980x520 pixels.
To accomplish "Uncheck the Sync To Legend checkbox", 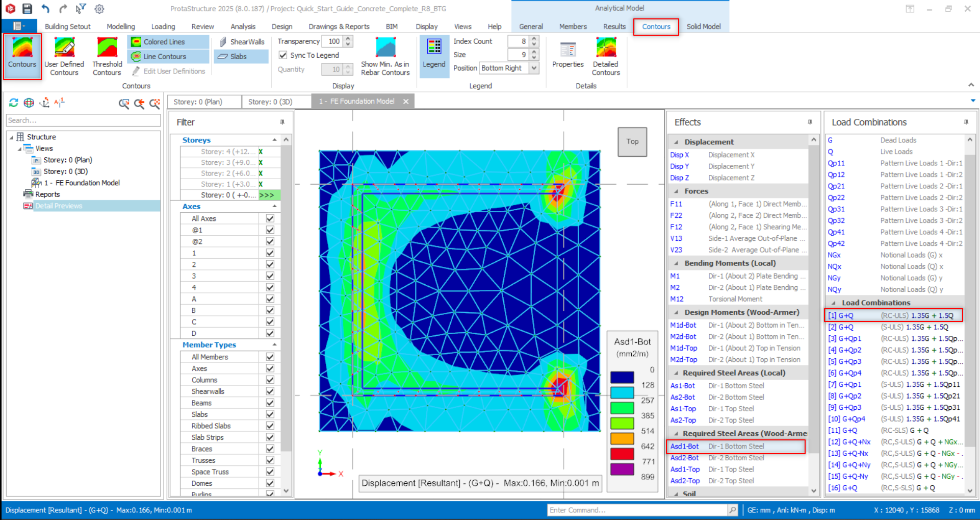I will click(x=283, y=55).
